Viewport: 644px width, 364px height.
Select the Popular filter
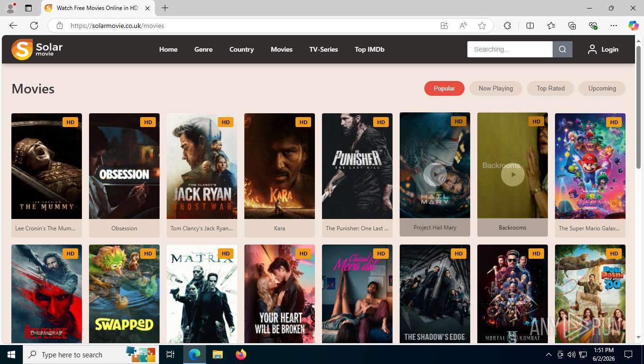[444, 88]
